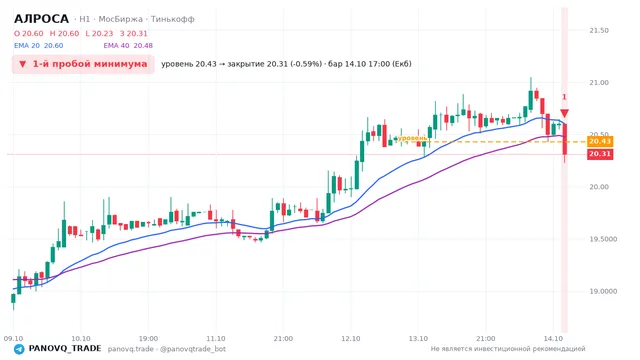Click the 'O 20.60' open price value
640x360 pixels.
(29, 33)
